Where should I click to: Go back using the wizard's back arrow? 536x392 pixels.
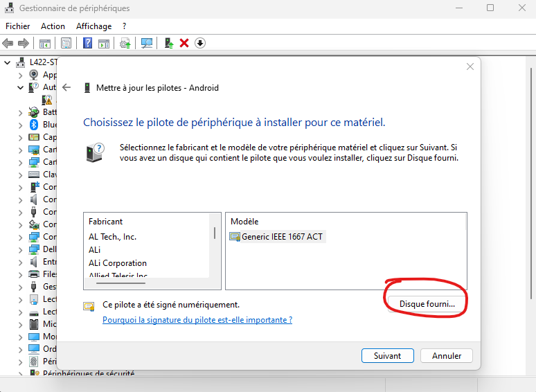click(66, 88)
